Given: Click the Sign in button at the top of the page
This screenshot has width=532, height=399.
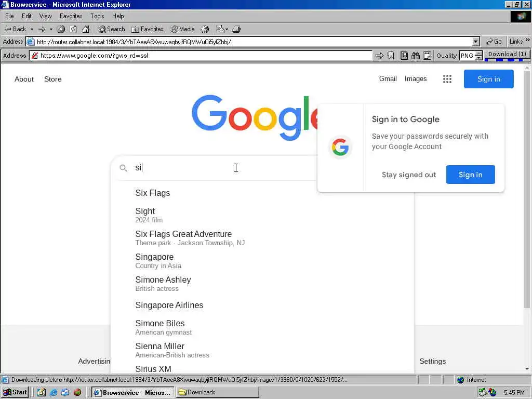Looking at the screenshot, I should (x=488, y=79).
